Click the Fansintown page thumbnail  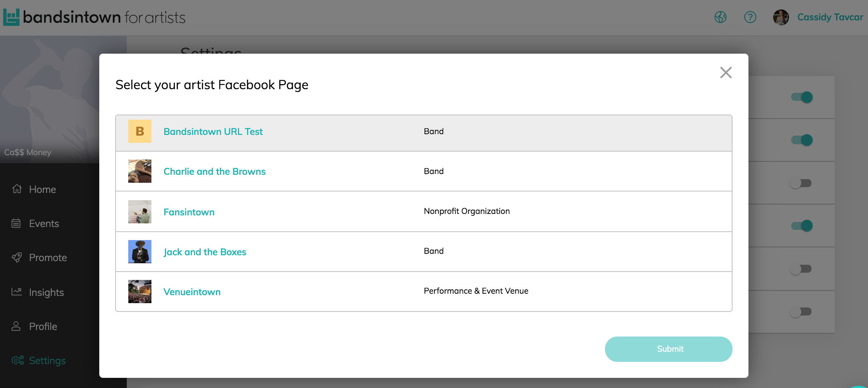[x=139, y=212]
